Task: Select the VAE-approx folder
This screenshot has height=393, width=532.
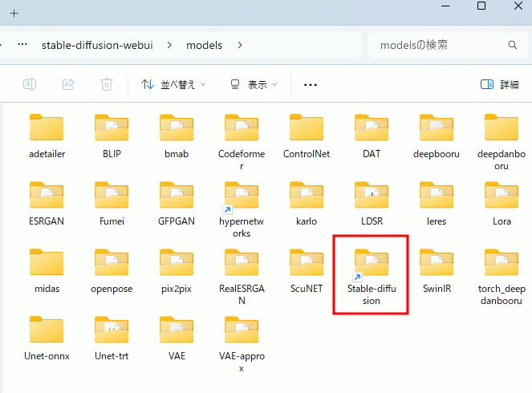Action: click(x=242, y=344)
